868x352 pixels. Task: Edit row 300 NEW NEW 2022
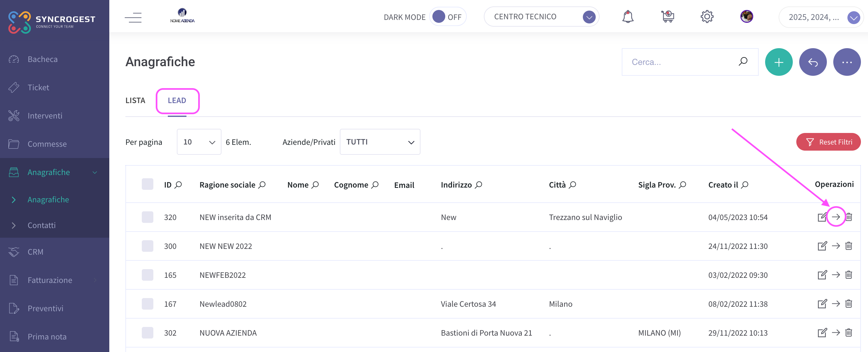coord(822,246)
